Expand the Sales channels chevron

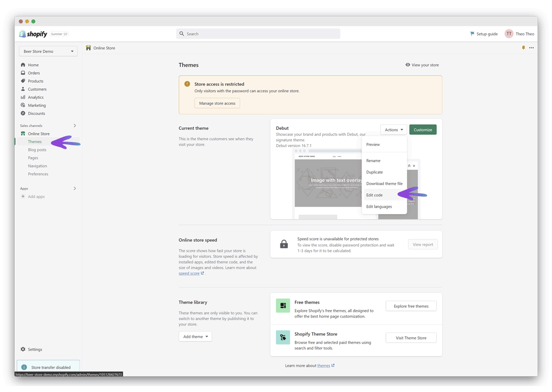click(x=75, y=126)
